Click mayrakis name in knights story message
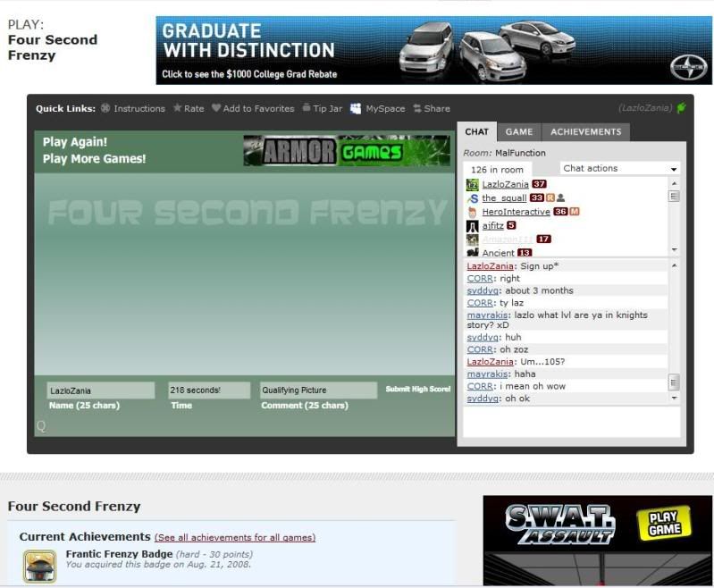 [x=487, y=315]
